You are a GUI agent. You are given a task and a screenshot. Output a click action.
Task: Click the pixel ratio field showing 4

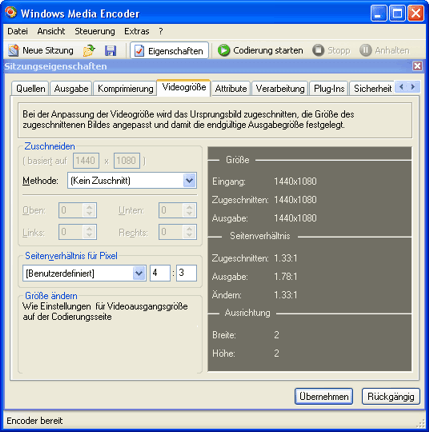(160, 273)
